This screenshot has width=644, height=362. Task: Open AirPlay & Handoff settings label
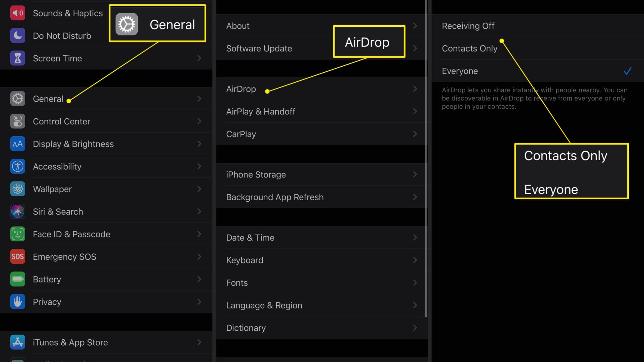(x=261, y=111)
